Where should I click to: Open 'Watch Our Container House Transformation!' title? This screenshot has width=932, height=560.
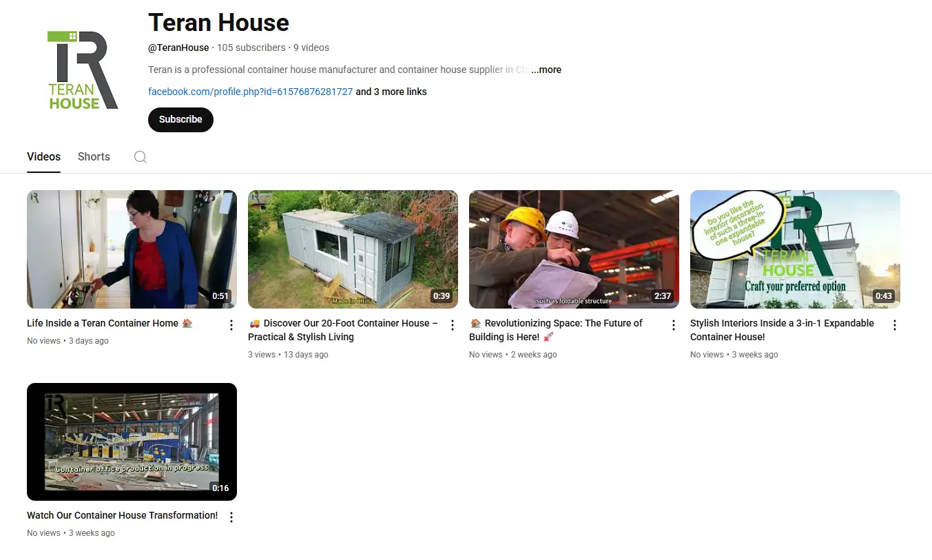coord(122,515)
